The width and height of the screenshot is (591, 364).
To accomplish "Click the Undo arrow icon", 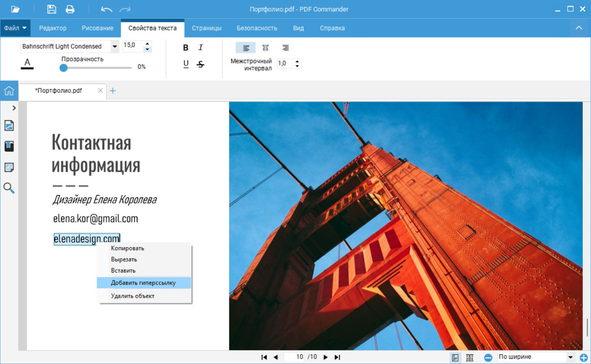I will (x=106, y=9).
